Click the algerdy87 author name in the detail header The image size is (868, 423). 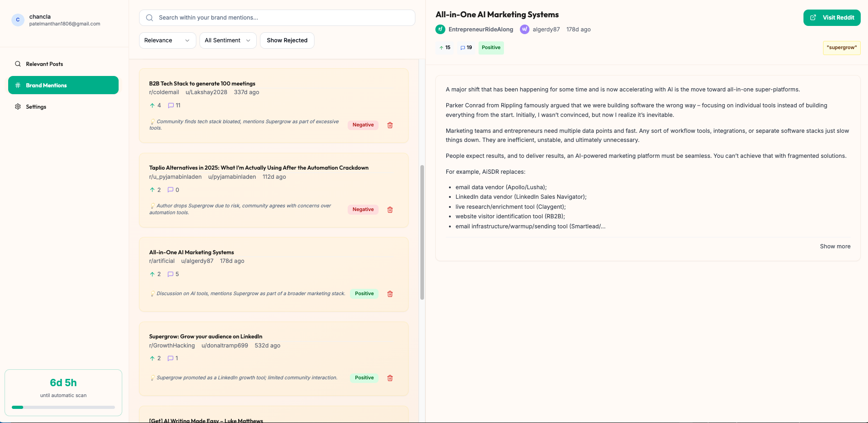coord(546,30)
